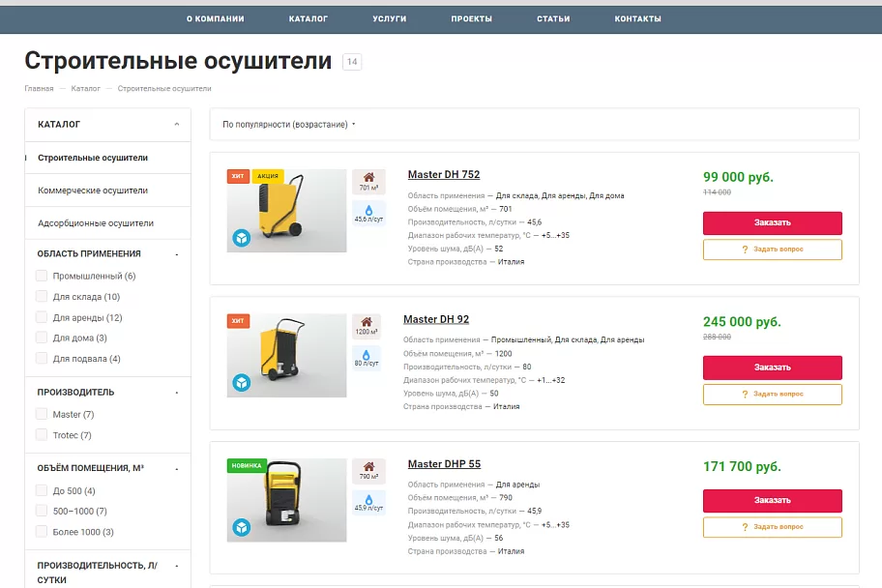Viewport: 882px width, 588px height.
Task: Ask a question about Master DH 752
Action: (773, 250)
